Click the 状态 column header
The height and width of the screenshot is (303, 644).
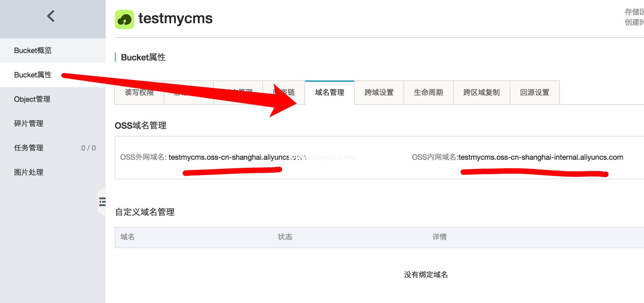285,237
